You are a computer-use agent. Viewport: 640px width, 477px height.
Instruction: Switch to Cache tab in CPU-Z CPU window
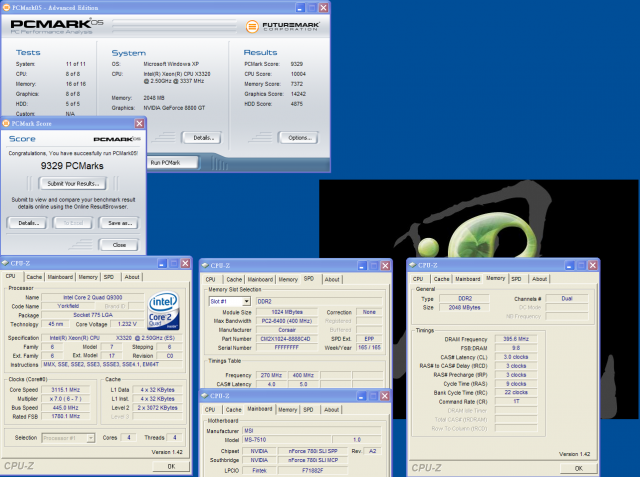34,277
